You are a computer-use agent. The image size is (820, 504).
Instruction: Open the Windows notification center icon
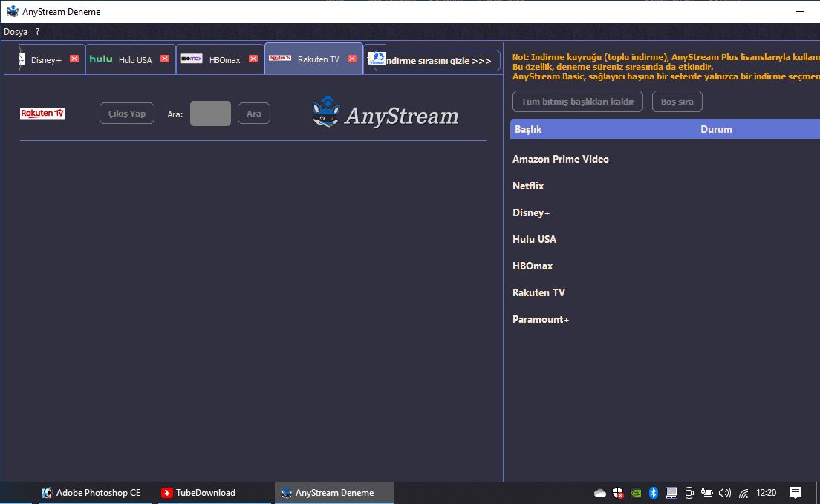[795, 493]
